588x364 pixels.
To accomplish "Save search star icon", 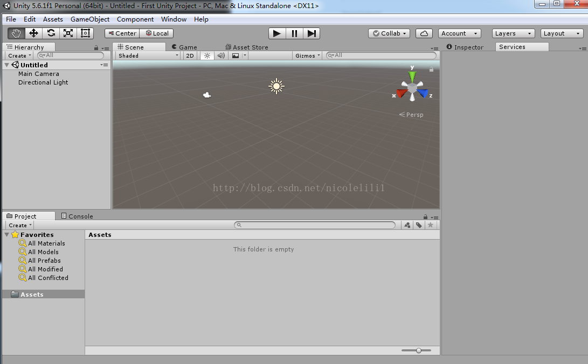I will [431, 225].
